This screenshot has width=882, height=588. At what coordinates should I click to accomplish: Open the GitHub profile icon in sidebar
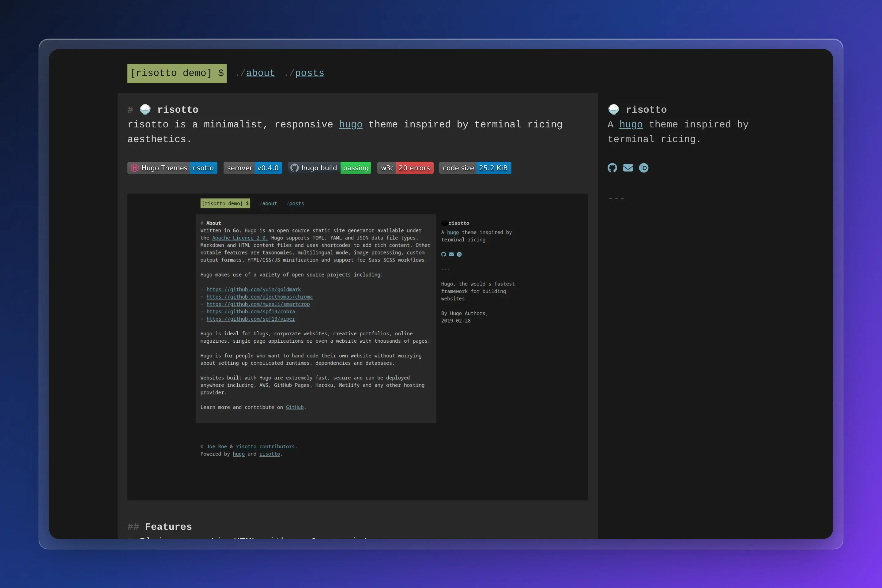[612, 168]
